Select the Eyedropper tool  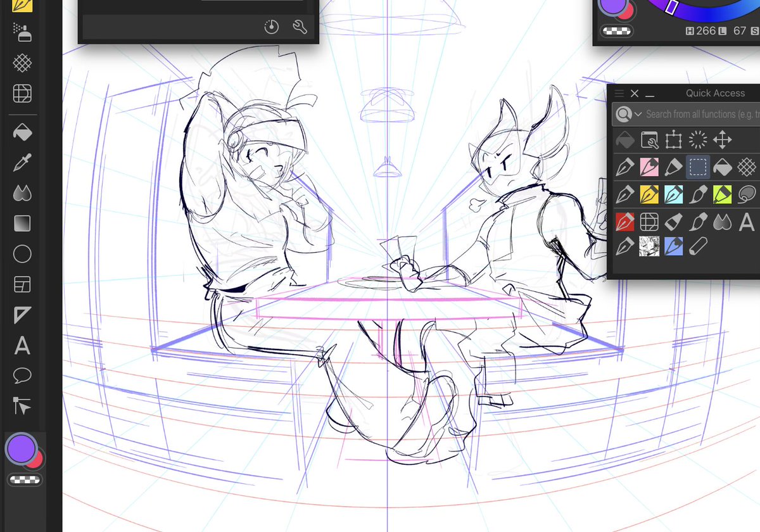click(x=22, y=163)
